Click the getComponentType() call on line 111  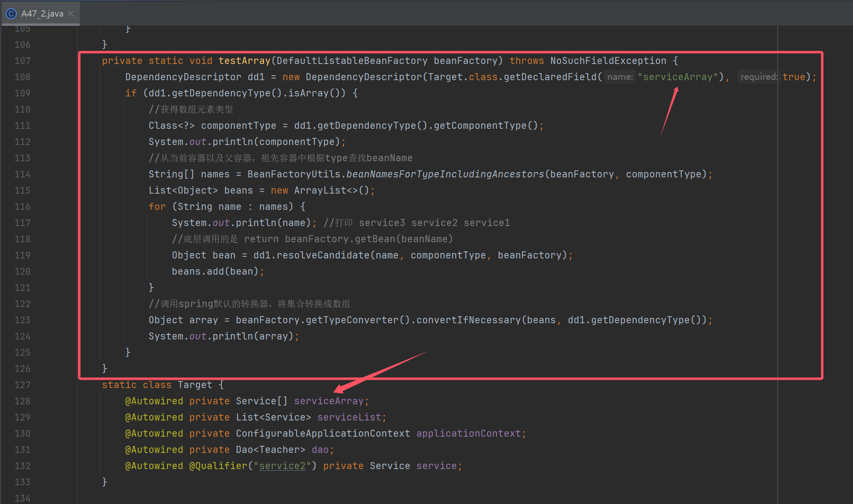coord(486,125)
